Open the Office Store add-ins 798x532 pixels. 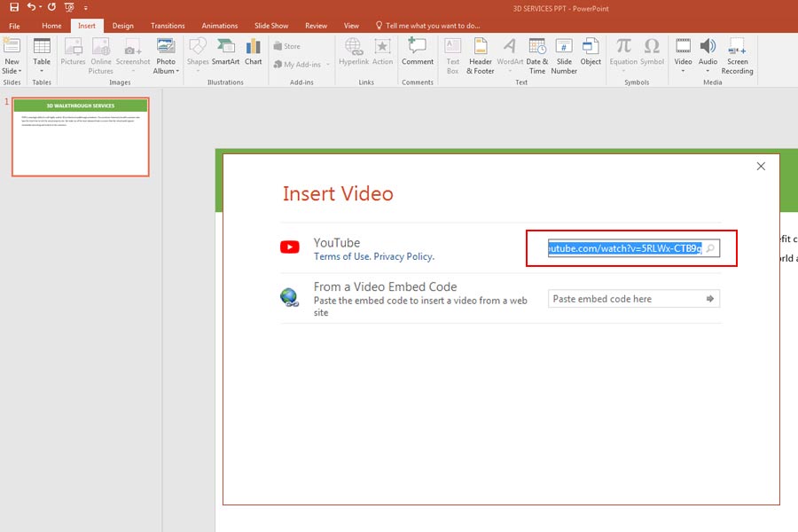(x=287, y=46)
